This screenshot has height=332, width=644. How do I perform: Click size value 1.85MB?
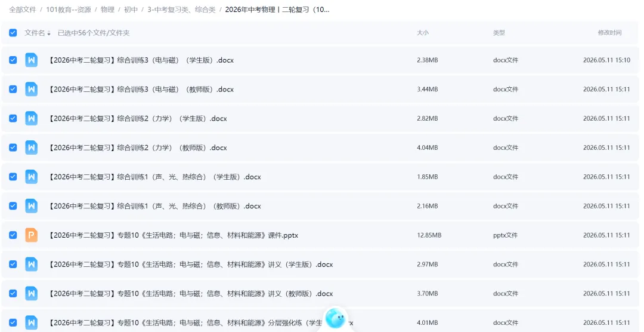point(428,177)
